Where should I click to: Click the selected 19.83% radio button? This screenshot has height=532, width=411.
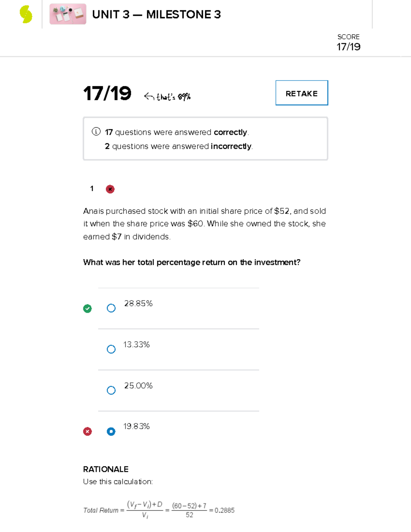pyautogui.click(x=111, y=432)
